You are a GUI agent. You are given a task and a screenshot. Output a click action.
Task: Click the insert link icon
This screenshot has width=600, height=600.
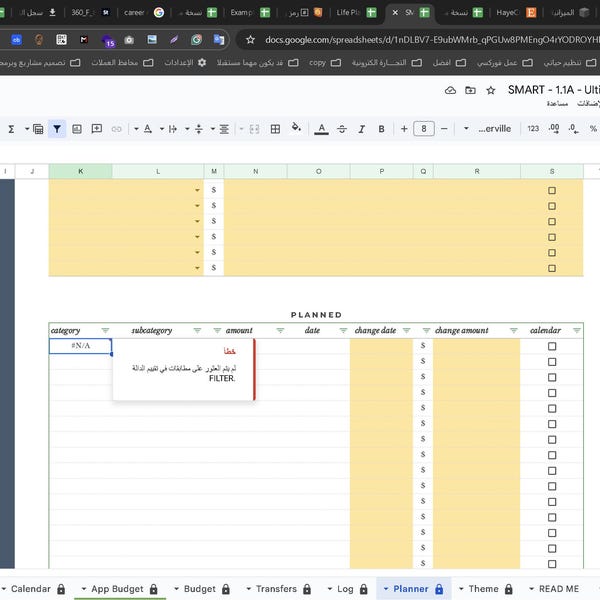point(116,129)
